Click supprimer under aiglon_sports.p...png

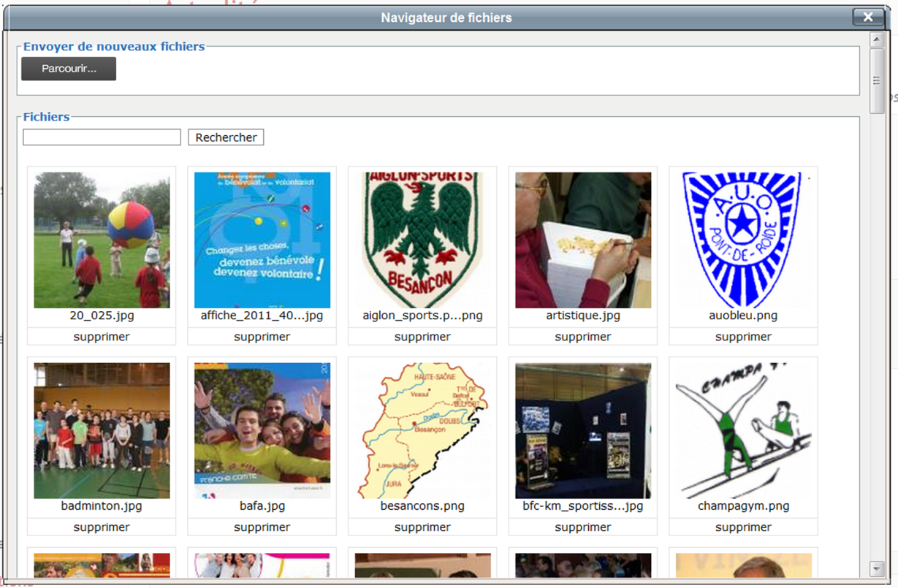[x=422, y=337]
